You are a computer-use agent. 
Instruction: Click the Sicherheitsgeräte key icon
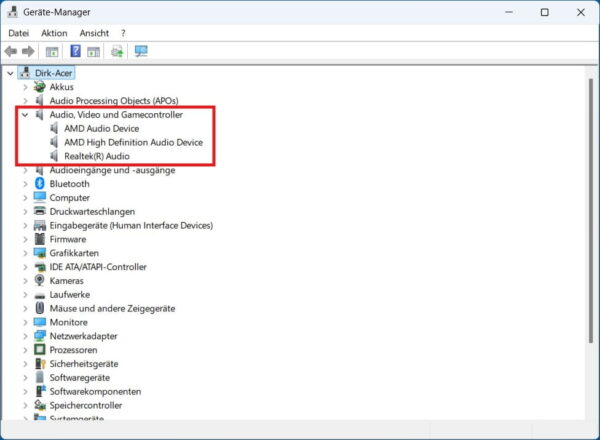40,363
